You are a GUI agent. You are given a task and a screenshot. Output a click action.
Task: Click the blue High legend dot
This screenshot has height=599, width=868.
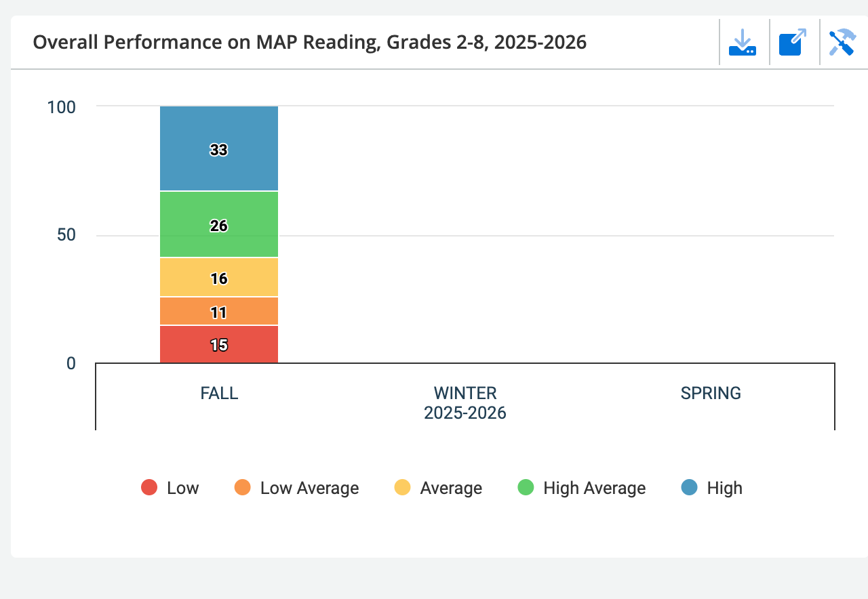689,487
